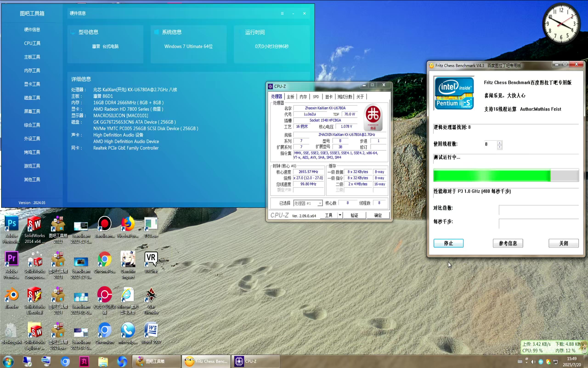Select 内存工具 in 图吧工具箱 sidebar
The width and height of the screenshot is (588, 368).
point(32,70)
